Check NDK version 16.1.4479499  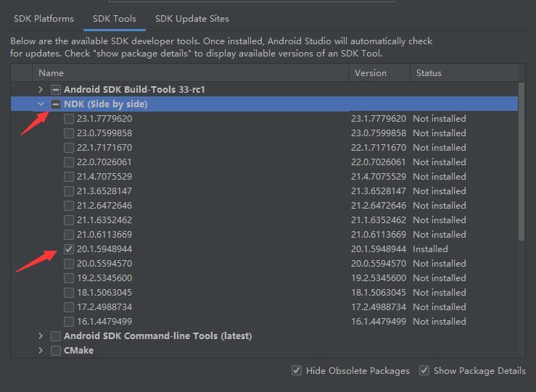(69, 322)
